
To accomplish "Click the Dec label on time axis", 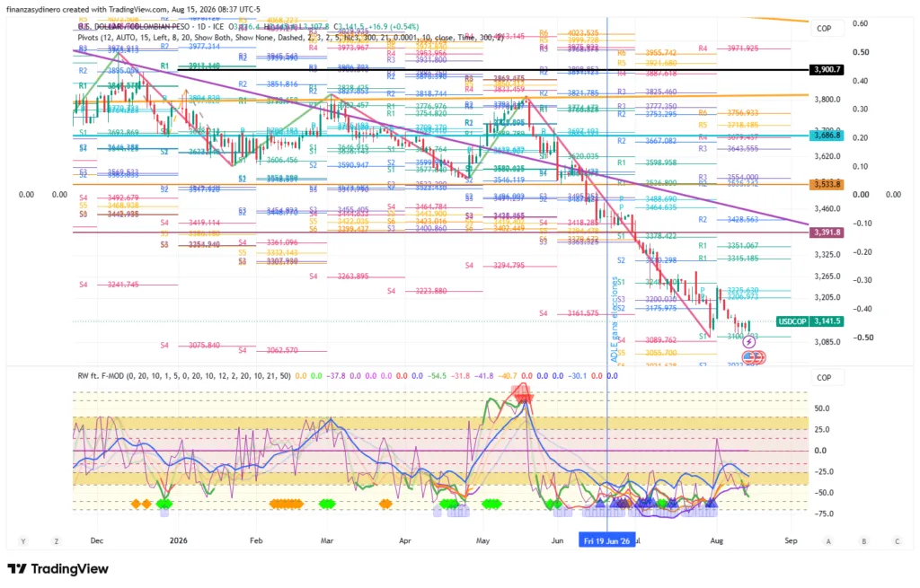I will click(97, 540).
